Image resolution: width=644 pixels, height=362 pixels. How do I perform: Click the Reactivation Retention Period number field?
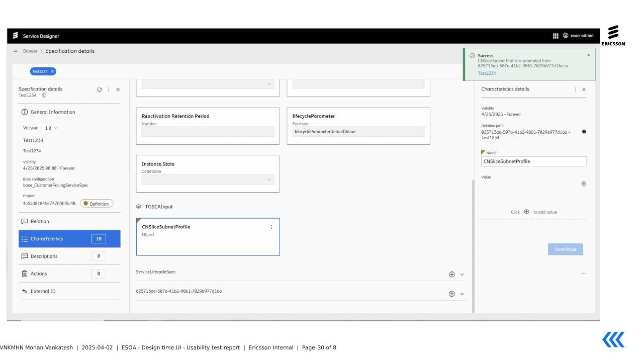(208, 132)
